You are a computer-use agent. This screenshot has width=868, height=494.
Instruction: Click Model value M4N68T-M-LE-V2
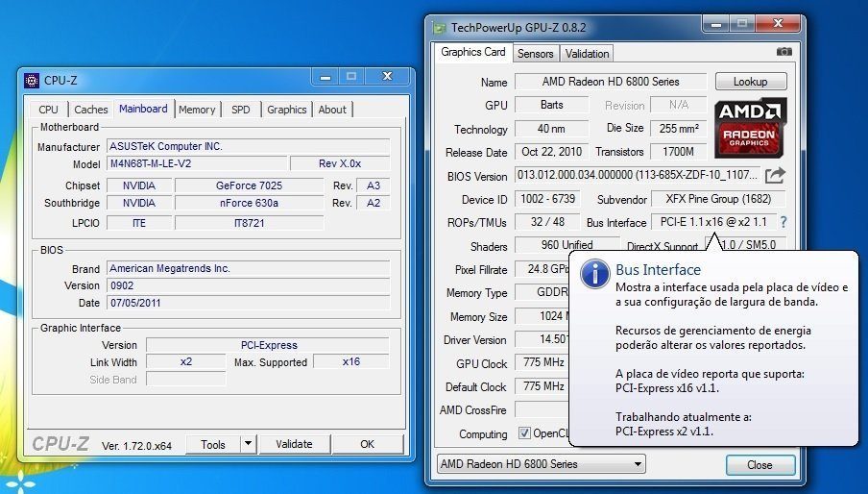click(198, 163)
